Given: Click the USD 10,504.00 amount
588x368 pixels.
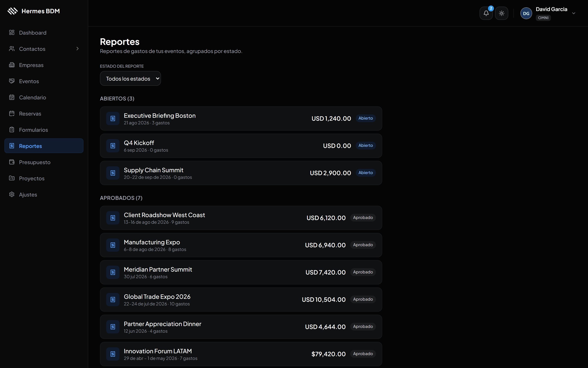Looking at the screenshot, I should pyautogui.click(x=324, y=300).
